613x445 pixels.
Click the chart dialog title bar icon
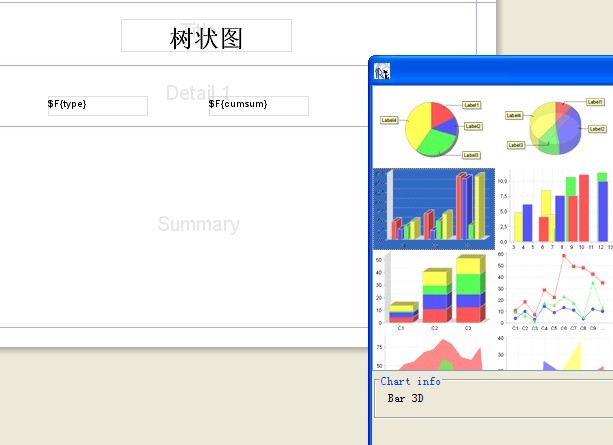(x=382, y=71)
